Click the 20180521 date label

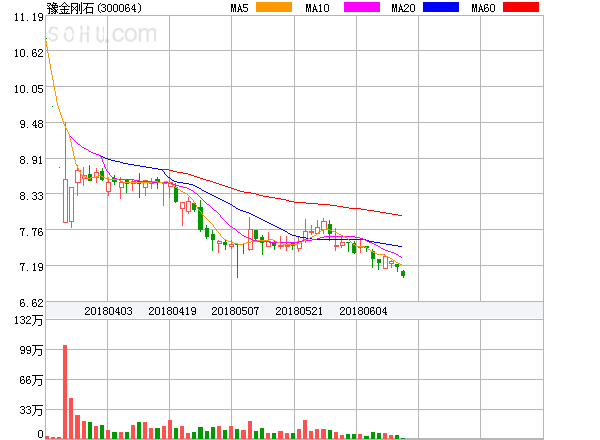[299, 311]
